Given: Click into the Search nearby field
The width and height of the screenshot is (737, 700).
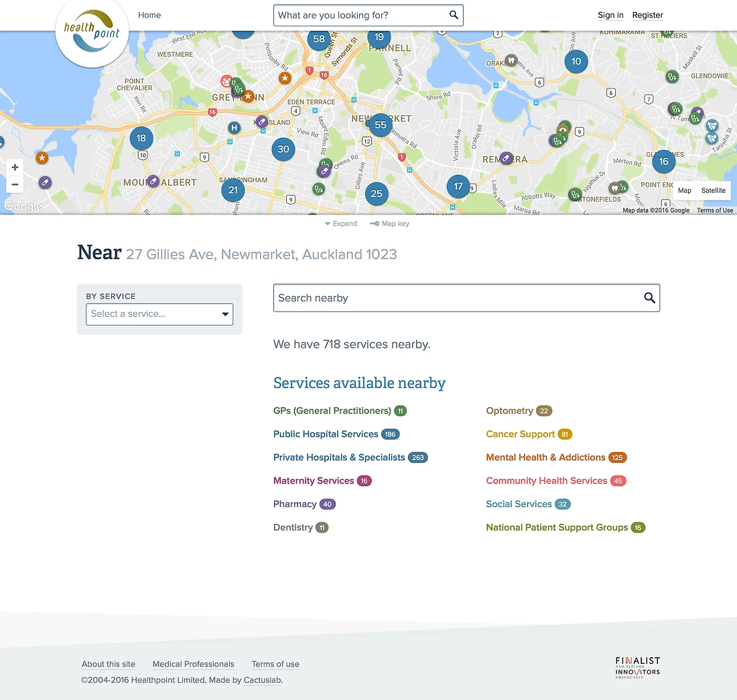Looking at the screenshot, I should click(x=456, y=298).
